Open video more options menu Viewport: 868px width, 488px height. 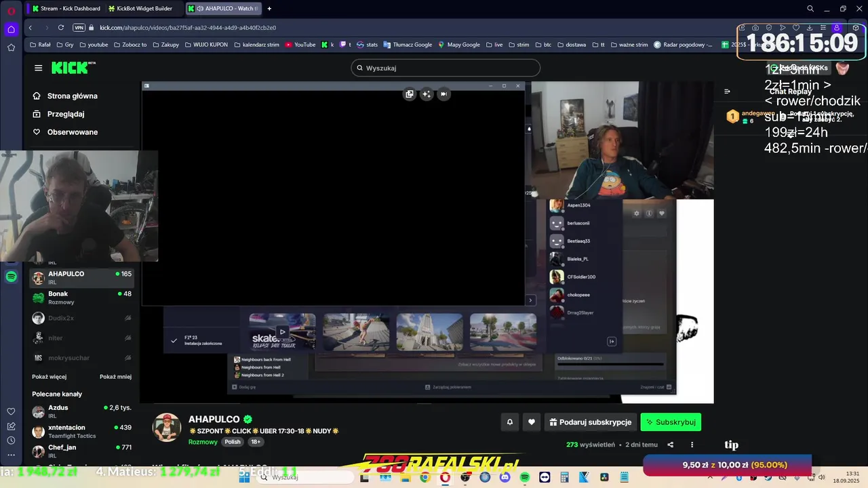pyautogui.click(x=692, y=445)
